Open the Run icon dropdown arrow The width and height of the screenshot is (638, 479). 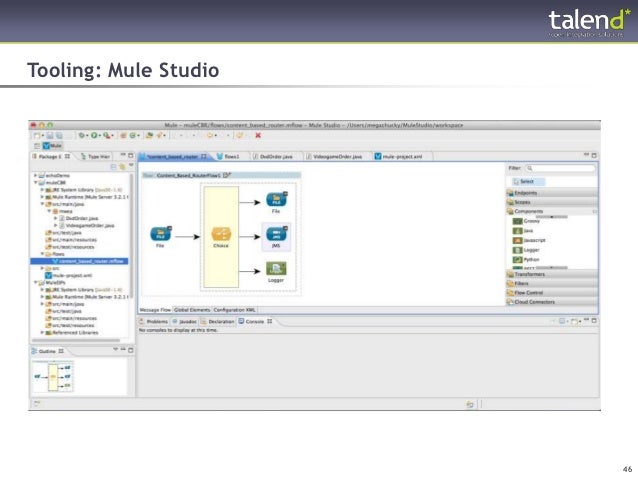[100, 136]
